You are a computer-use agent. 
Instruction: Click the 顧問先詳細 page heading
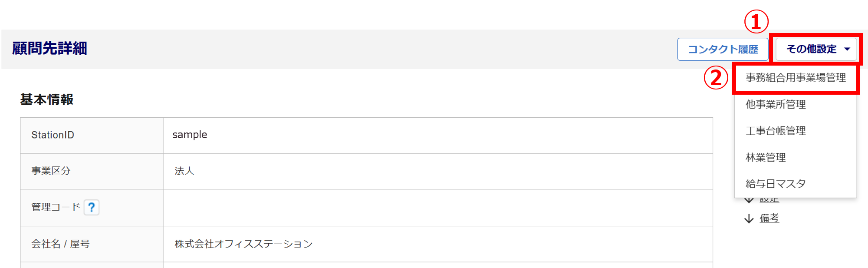49,48
